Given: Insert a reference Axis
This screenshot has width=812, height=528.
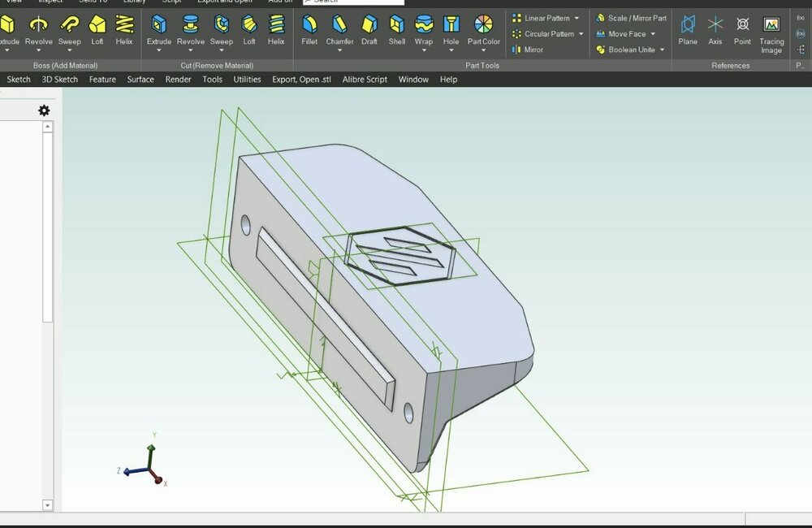Looking at the screenshot, I should point(715,30).
